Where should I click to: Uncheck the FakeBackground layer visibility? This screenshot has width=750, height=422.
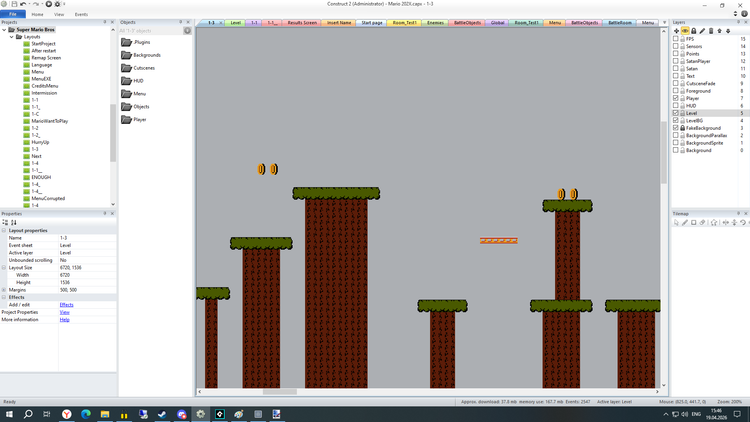tap(676, 128)
